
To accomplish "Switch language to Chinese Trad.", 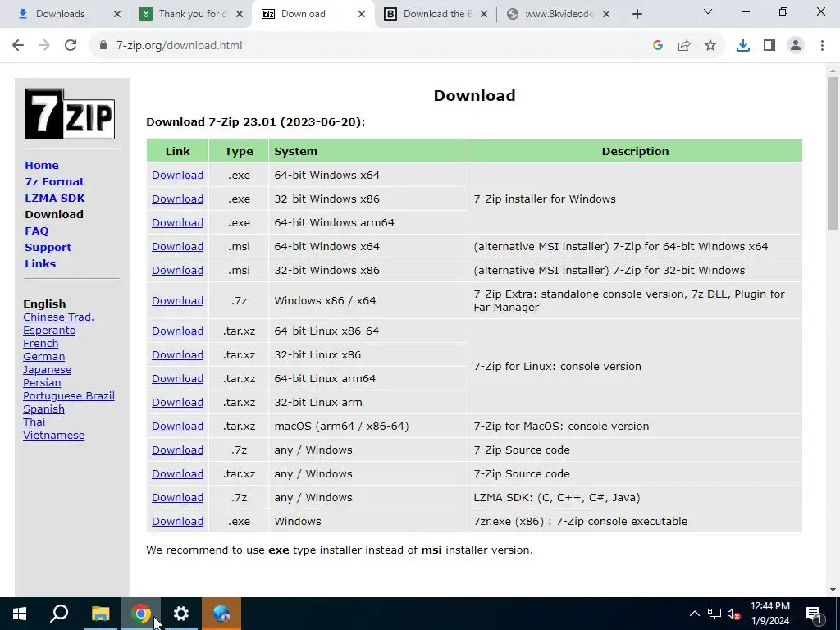I will tap(58, 317).
